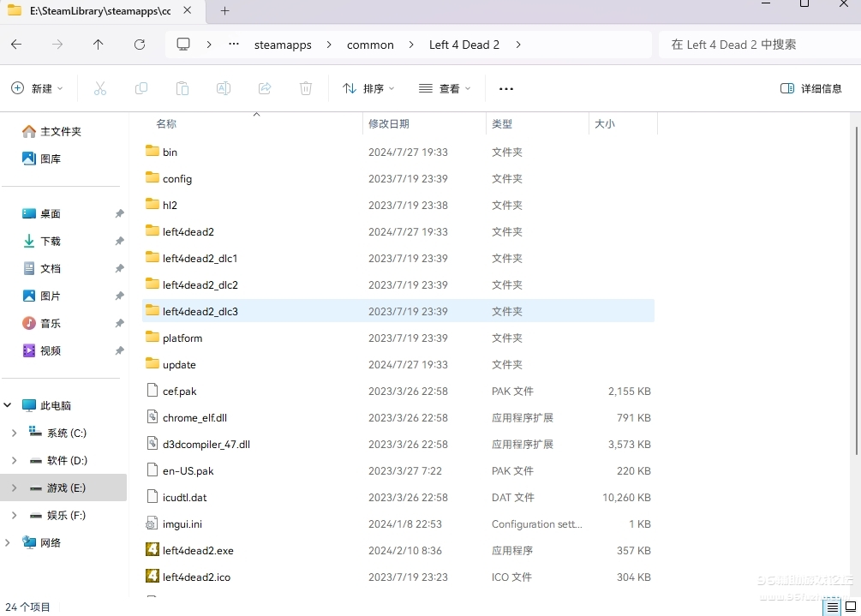Click the Left 4 Dead 2 search box
Viewport: 861px width, 616px height.
(x=754, y=45)
